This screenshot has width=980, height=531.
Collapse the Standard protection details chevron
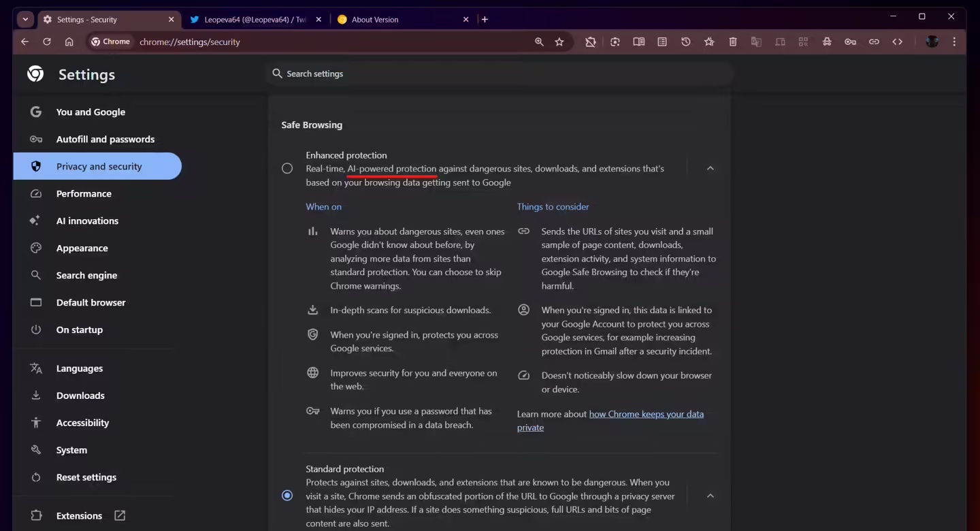pos(710,496)
